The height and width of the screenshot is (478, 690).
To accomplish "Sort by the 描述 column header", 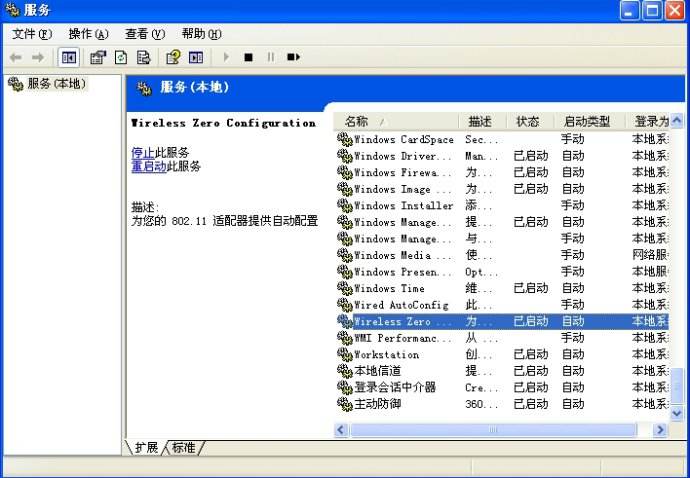I will [482, 121].
